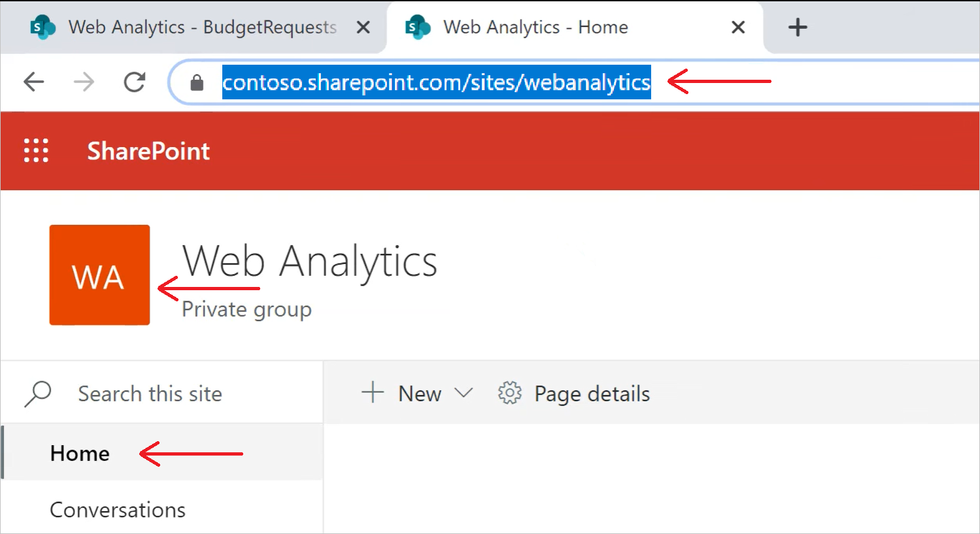Click the Page details gear icon
980x534 pixels.
(509, 393)
